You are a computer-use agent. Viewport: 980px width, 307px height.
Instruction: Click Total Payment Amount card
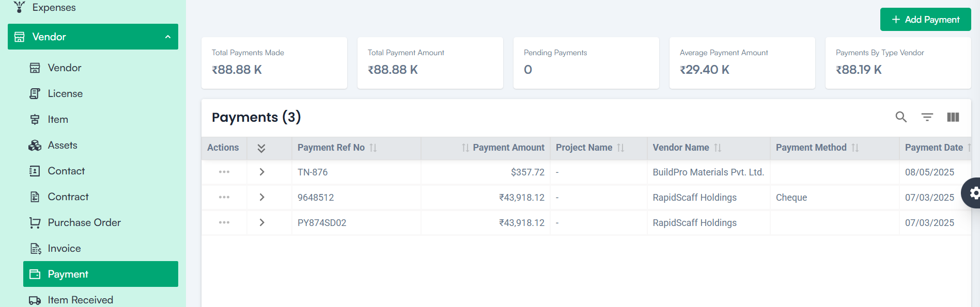click(430, 63)
